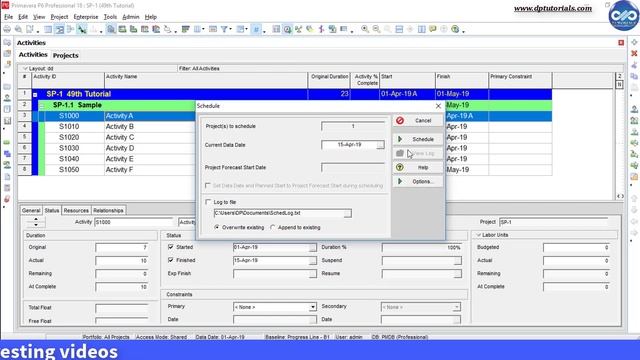Image resolution: width=640 pixels, height=360 pixels.
Task: Uncheck the Started checkbox
Action: [171, 247]
